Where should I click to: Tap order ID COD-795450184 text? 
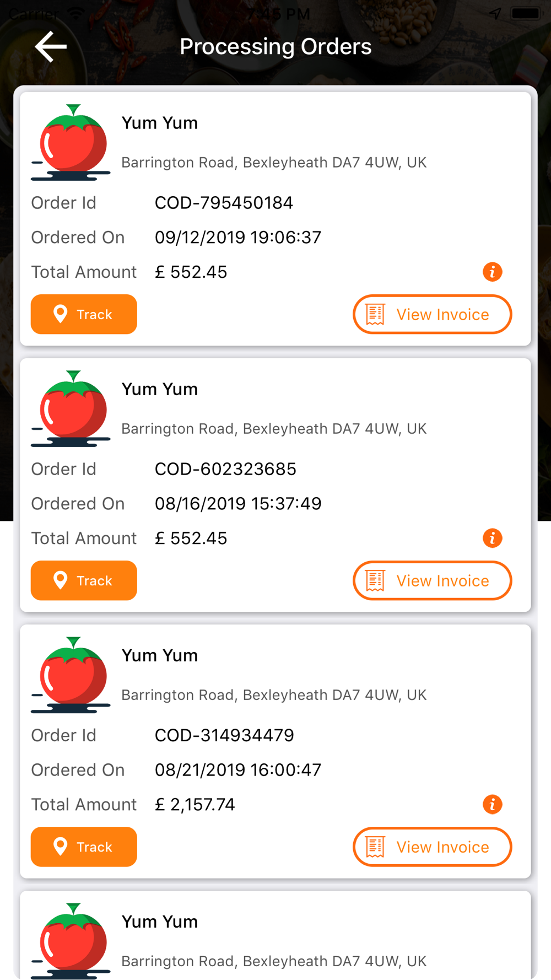click(x=224, y=203)
